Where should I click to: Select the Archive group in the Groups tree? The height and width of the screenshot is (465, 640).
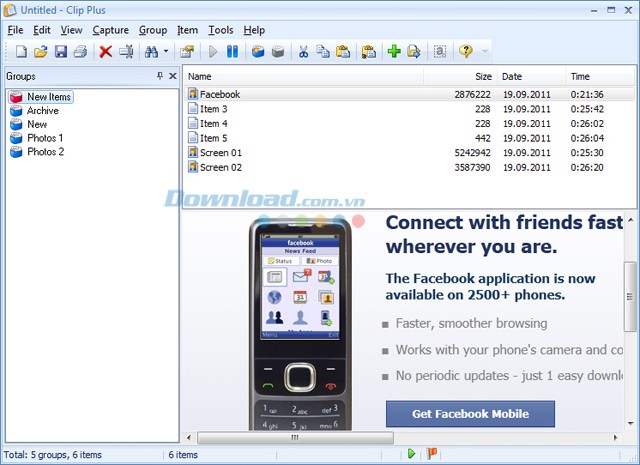point(42,110)
